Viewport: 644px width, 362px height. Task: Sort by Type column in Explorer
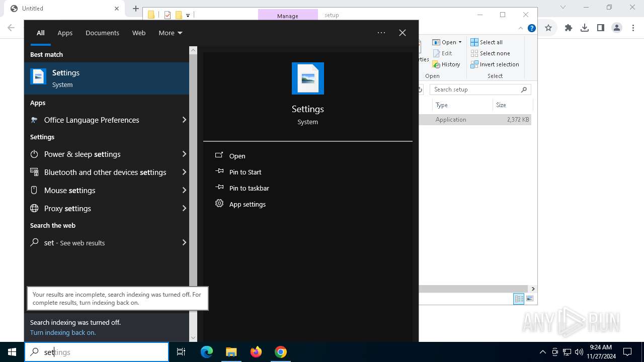click(x=462, y=105)
